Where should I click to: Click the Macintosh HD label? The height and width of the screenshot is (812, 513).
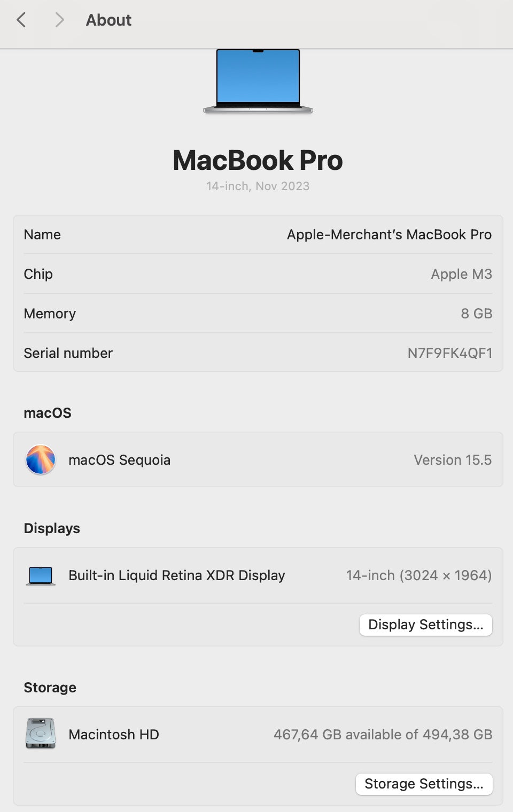click(113, 735)
